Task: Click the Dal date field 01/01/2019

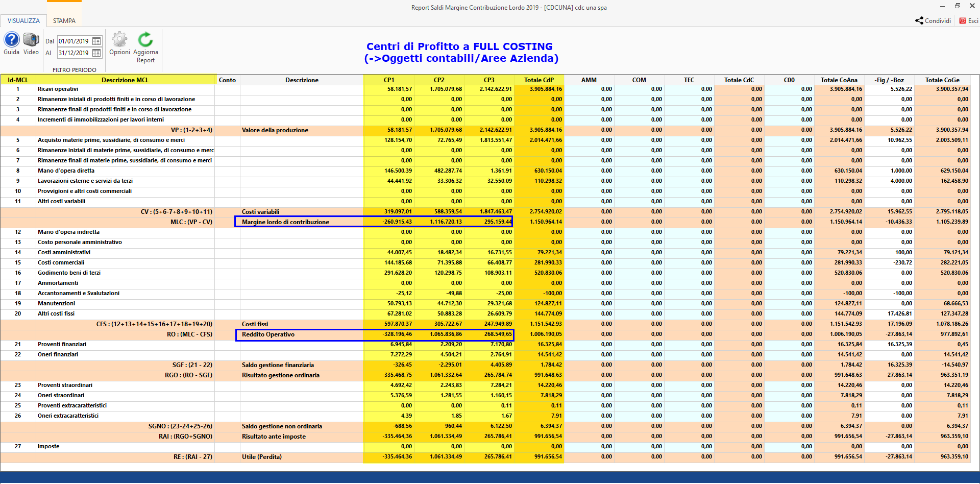Action: coord(74,41)
